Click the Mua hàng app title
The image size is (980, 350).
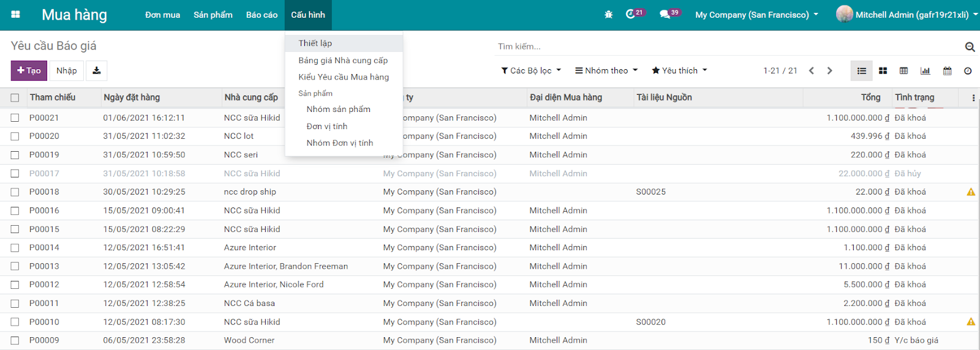[74, 15]
